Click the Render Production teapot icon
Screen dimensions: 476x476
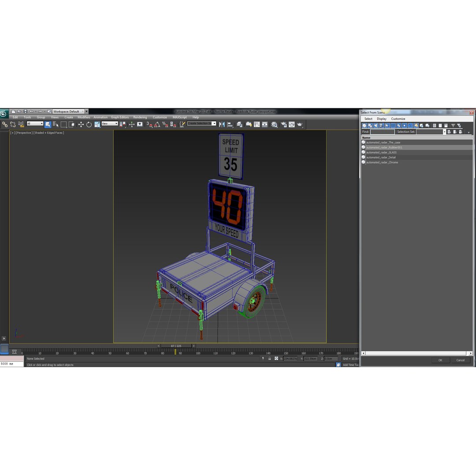tap(300, 124)
